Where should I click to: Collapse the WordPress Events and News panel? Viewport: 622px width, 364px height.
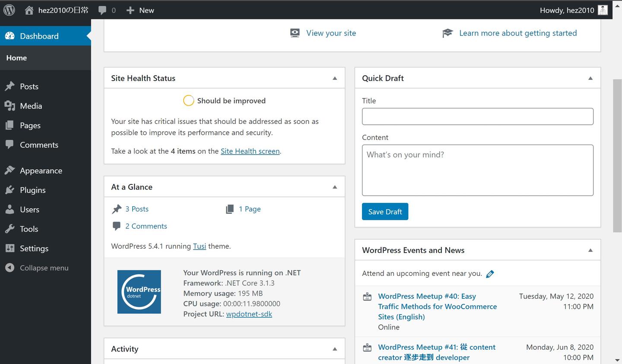(x=590, y=250)
